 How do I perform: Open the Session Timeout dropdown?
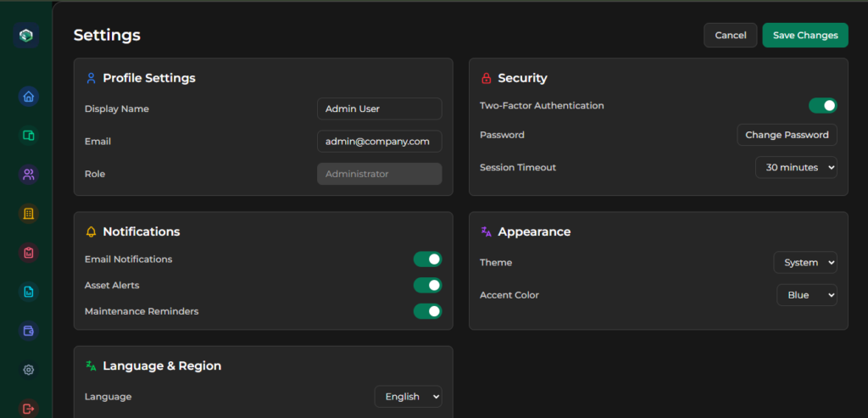(795, 168)
